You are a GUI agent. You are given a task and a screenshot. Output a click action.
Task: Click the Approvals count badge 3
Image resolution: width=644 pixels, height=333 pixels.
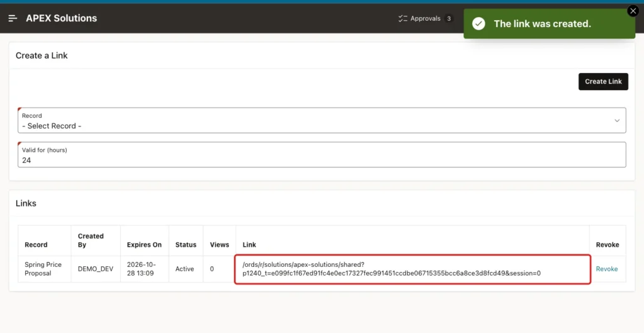point(449,18)
